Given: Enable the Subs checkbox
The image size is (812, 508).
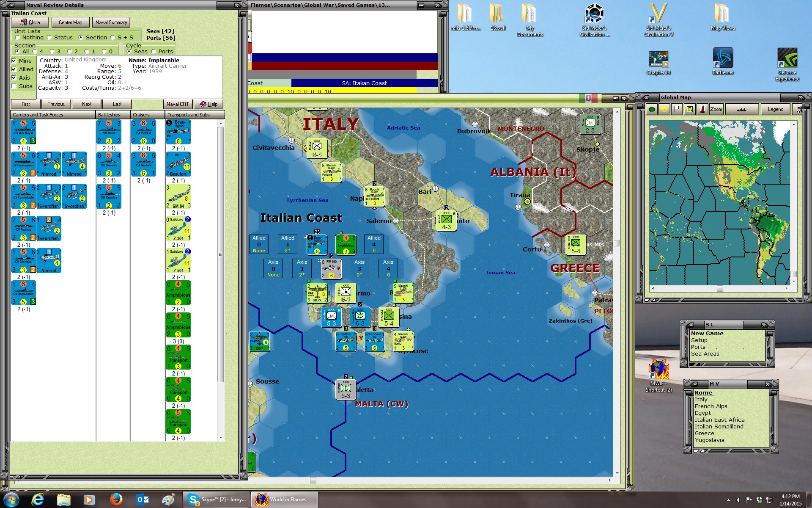Looking at the screenshot, I should click(14, 86).
